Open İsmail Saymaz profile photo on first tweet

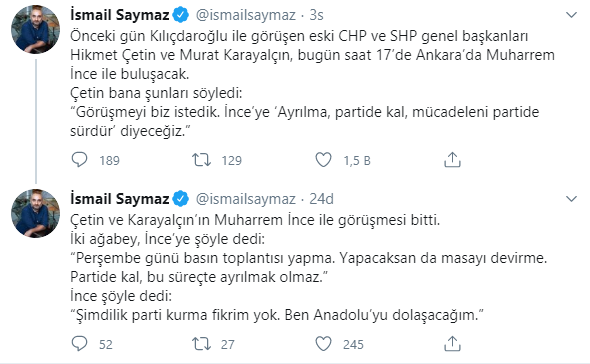click(36, 30)
